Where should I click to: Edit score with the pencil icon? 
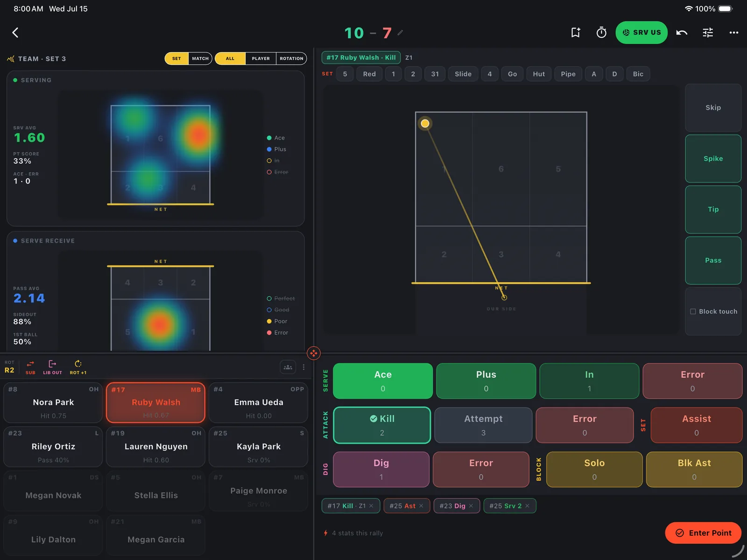click(400, 33)
